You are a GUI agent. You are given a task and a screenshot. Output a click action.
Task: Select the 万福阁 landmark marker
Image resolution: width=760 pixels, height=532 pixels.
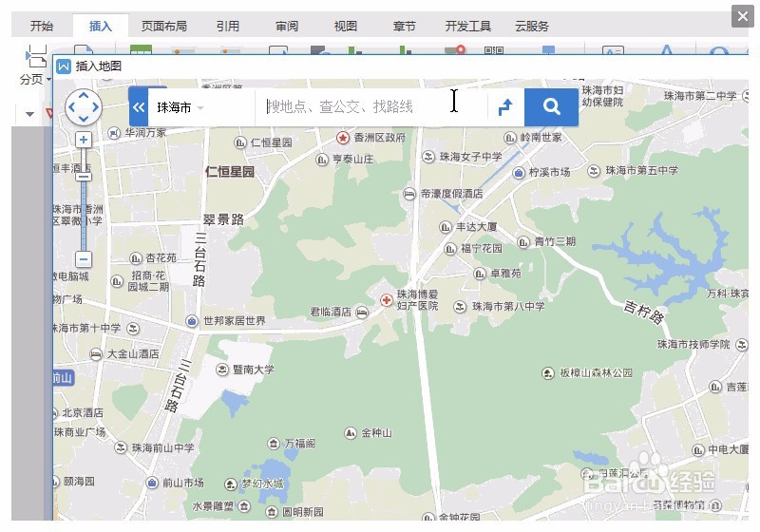pyautogui.click(x=274, y=444)
